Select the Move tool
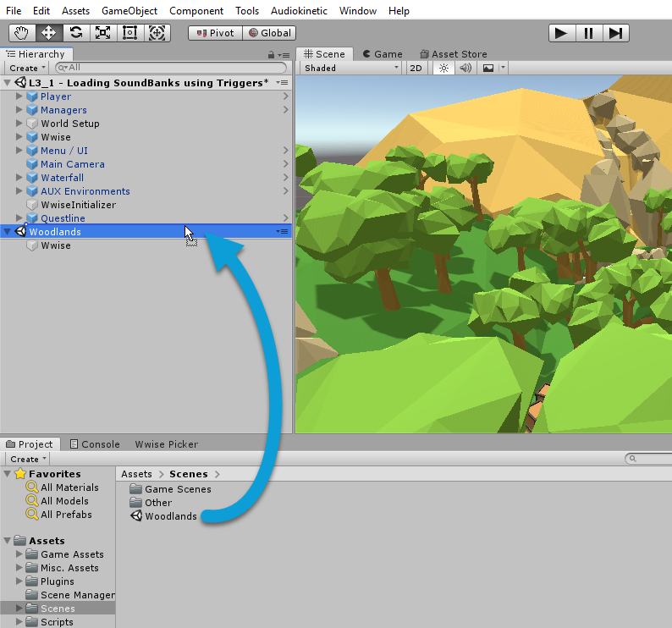 click(49, 33)
